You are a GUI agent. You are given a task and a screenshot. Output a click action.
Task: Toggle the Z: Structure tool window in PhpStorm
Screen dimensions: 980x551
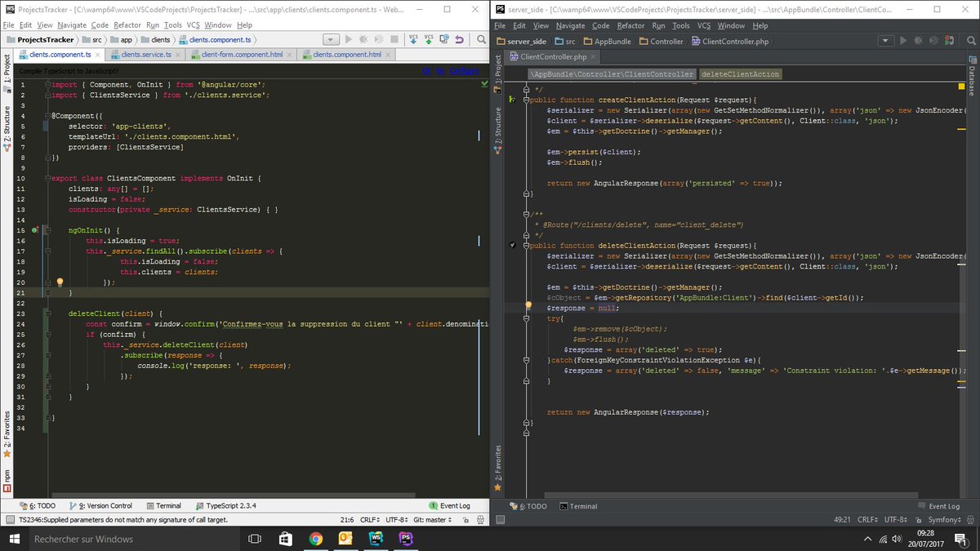tap(498, 131)
